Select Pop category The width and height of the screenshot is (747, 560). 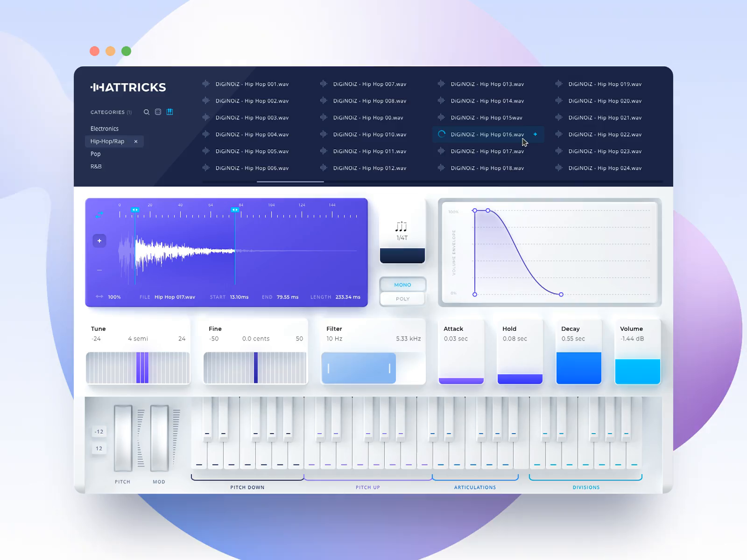[x=96, y=154]
